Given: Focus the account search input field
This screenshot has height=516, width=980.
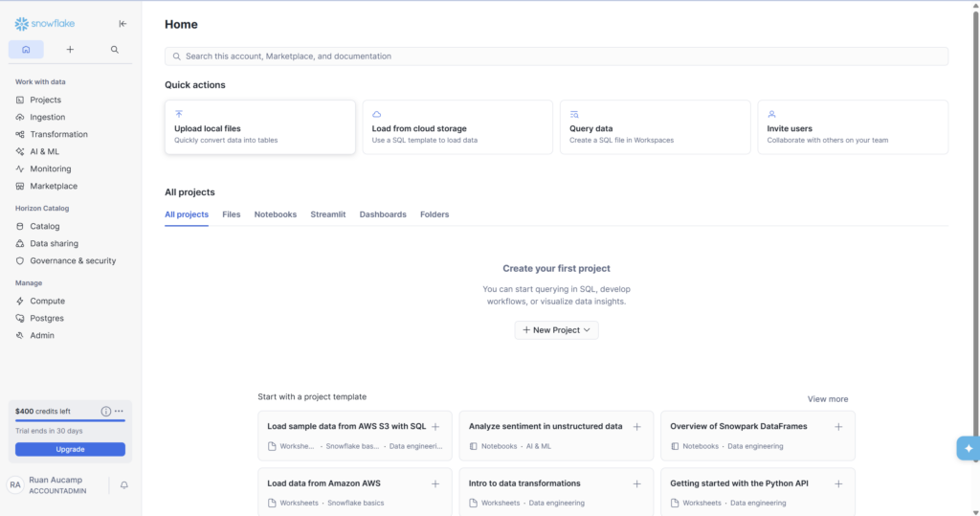Looking at the screenshot, I should [556, 56].
